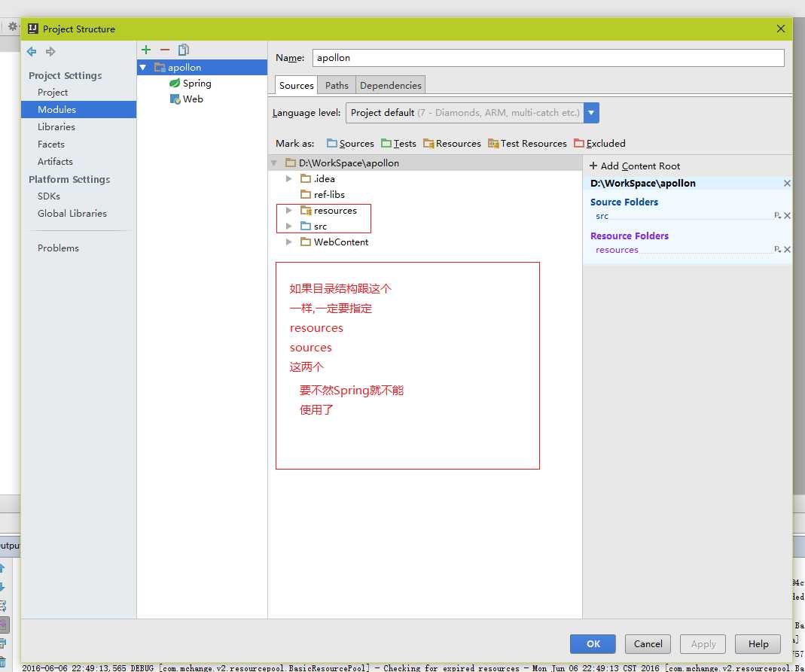This screenshot has height=672, width=805.
Task: Expand the WebContent folder
Action: click(x=288, y=242)
